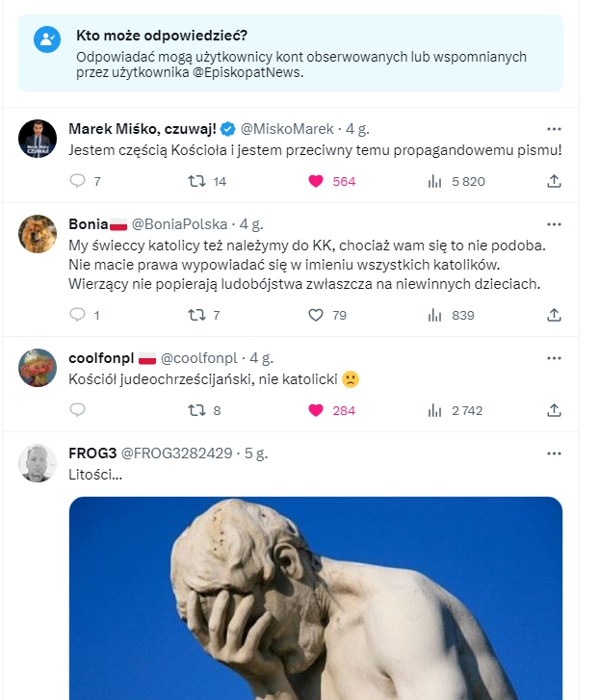Repost Bonia's tweet
Viewport: 599px width, 700px height.
click(196, 315)
